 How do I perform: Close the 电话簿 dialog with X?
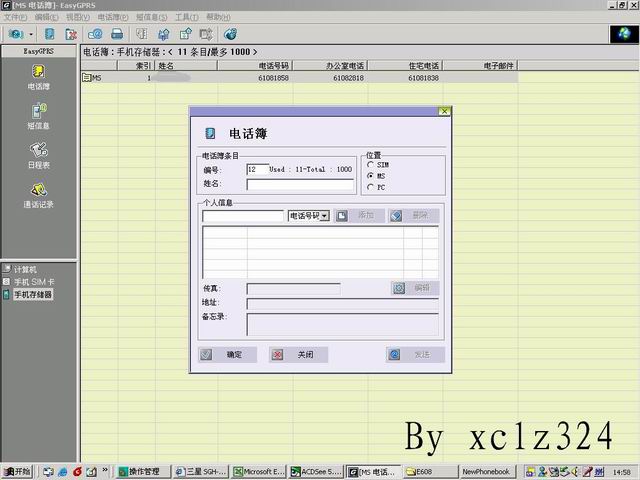click(x=444, y=111)
